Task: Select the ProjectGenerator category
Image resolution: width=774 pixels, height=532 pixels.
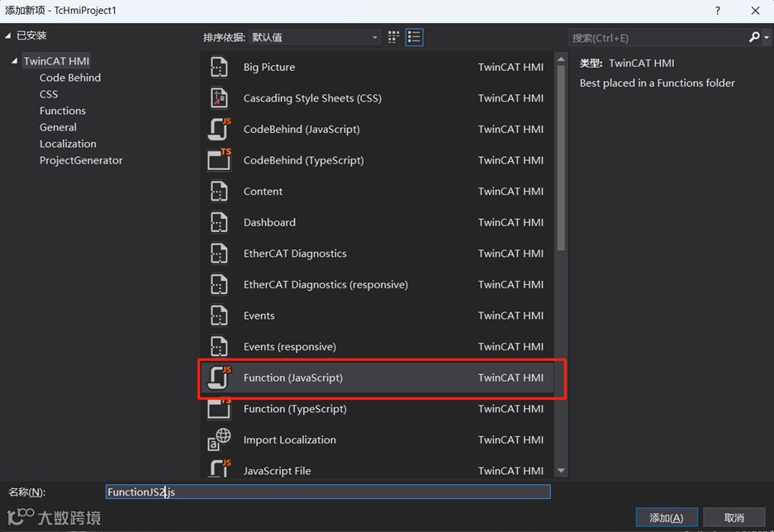Action: 81,160
